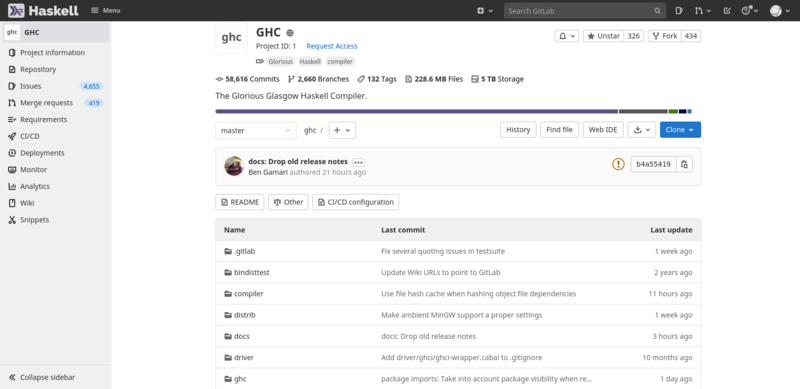The width and height of the screenshot is (800, 389).
Task: Open commit 'docs: Drop old release notes'
Action: (x=298, y=161)
